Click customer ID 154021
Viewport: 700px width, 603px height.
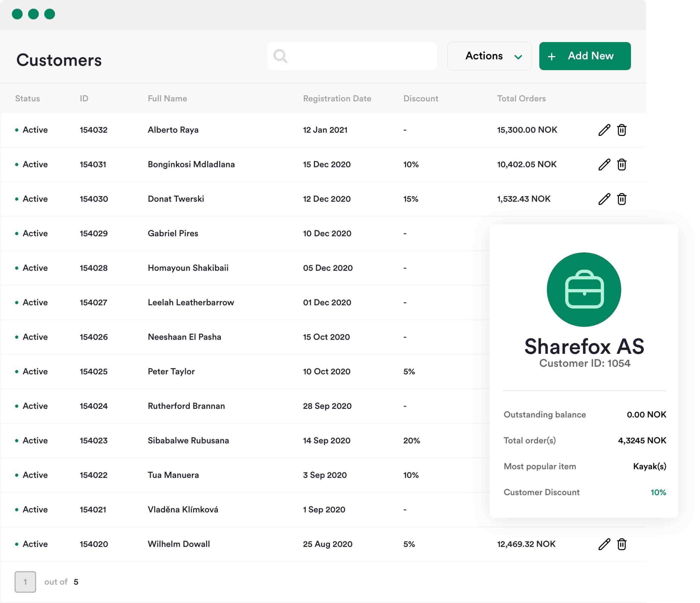93,509
